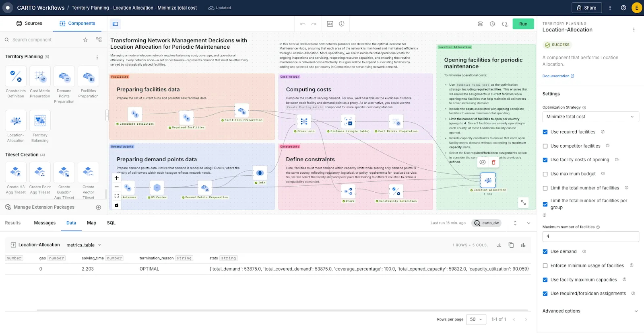Select the Create H3 Agg Tileset component
Viewport: 644px width, 333px height.
coord(16,173)
